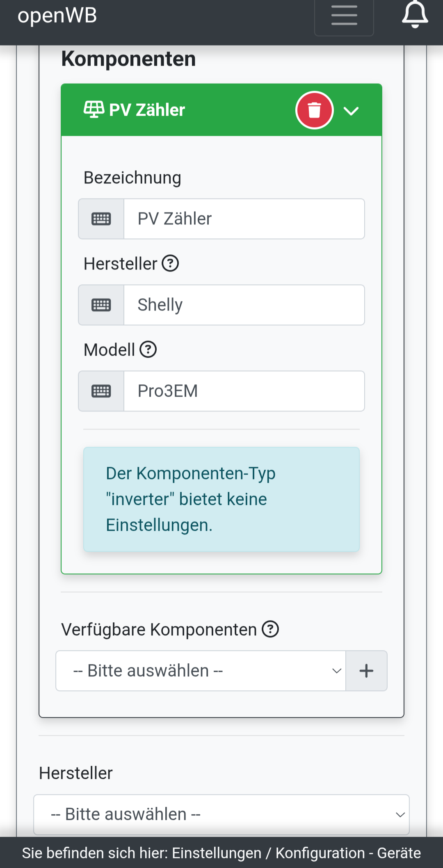Edit the Bezeichnung text field

click(244, 219)
